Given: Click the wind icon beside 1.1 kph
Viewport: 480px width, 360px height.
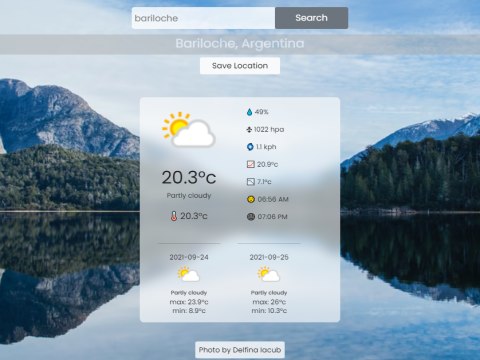Looking at the screenshot, I should click(x=250, y=147).
